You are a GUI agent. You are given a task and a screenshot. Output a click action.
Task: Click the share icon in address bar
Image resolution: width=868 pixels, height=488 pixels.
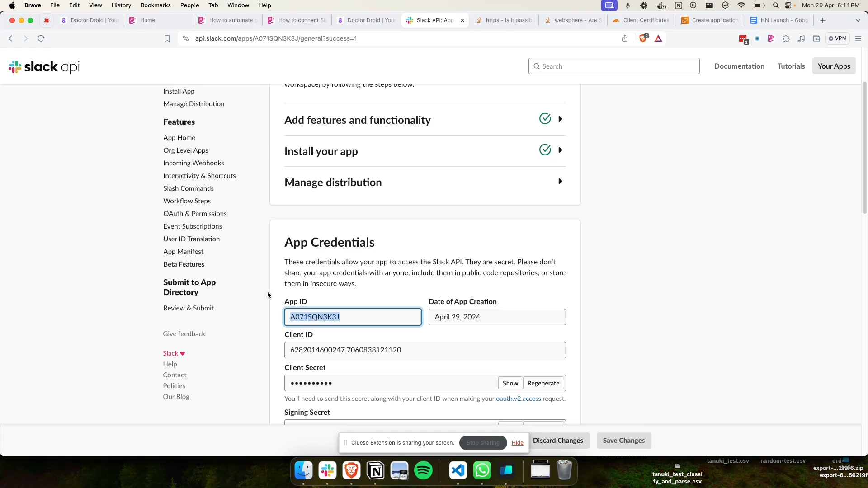pos(625,38)
